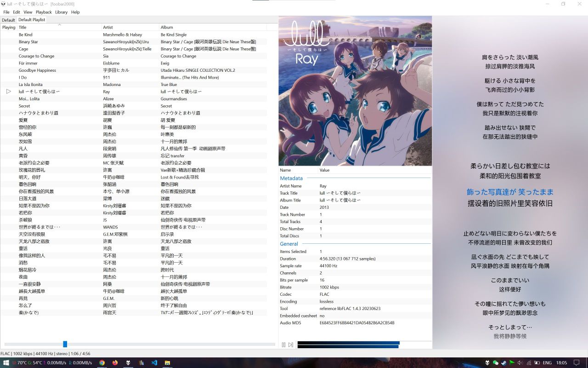Open Firefox from the taskbar
This screenshot has width=588, height=368.
pos(115,362)
